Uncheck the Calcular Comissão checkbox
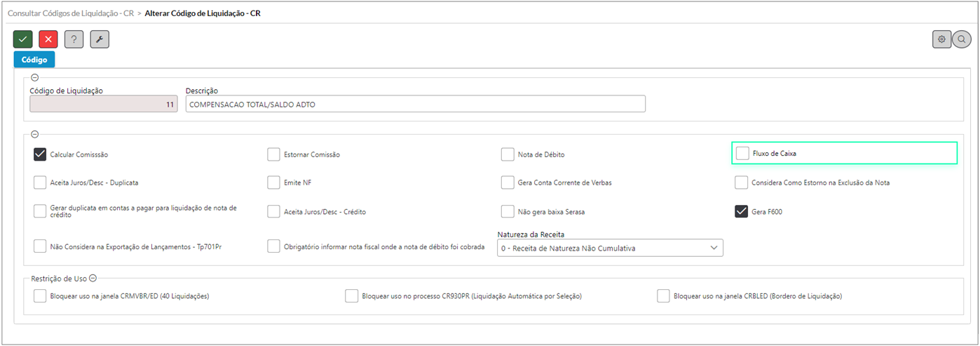Screen dimensions: 980x346 pyautogui.click(x=40, y=154)
